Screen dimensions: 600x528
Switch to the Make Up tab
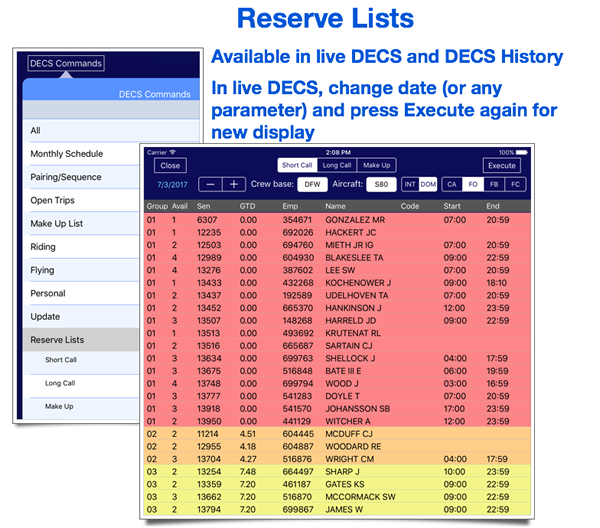[377, 165]
